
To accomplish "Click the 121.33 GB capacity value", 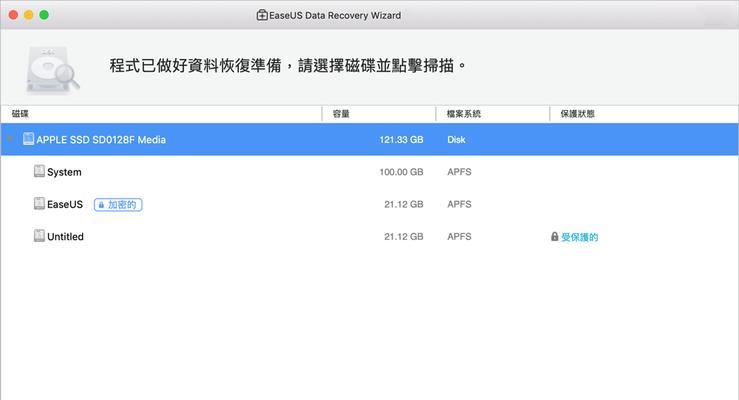I will [x=401, y=139].
